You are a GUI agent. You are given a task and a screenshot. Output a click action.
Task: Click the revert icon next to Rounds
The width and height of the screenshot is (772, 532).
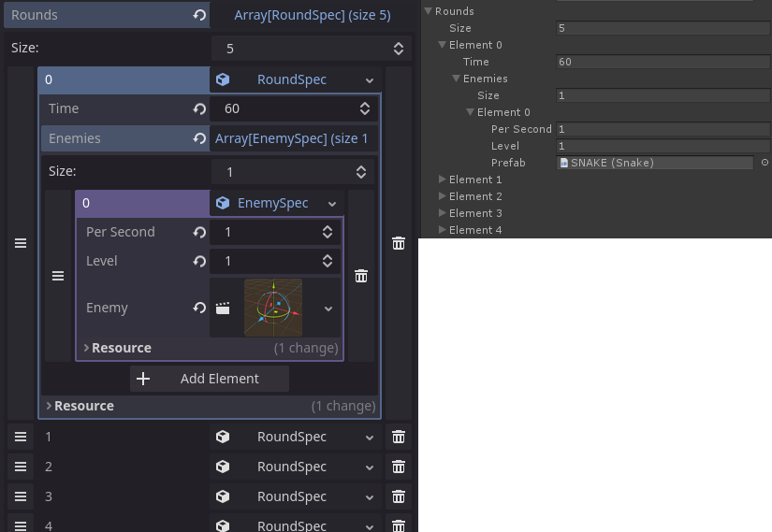[199, 15]
